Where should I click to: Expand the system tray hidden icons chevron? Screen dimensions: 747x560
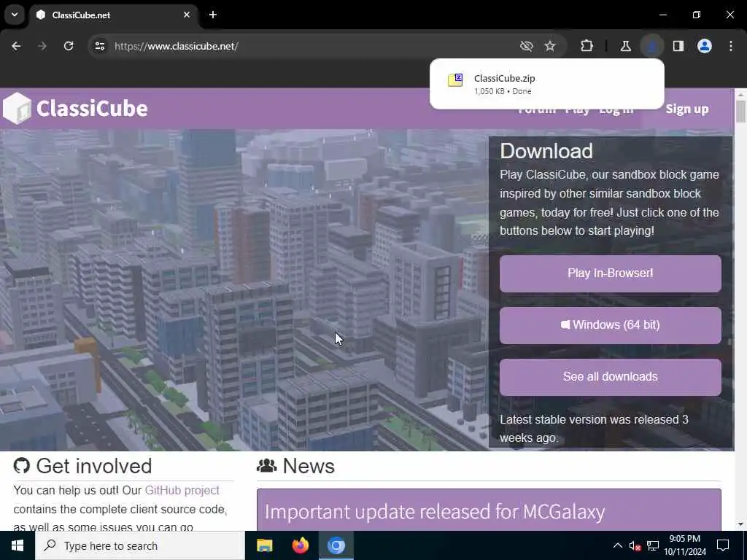click(617, 545)
